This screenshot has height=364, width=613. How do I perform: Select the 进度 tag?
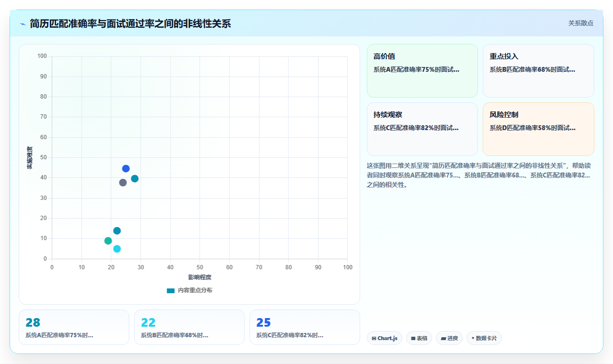pyautogui.click(x=449, y=338)
